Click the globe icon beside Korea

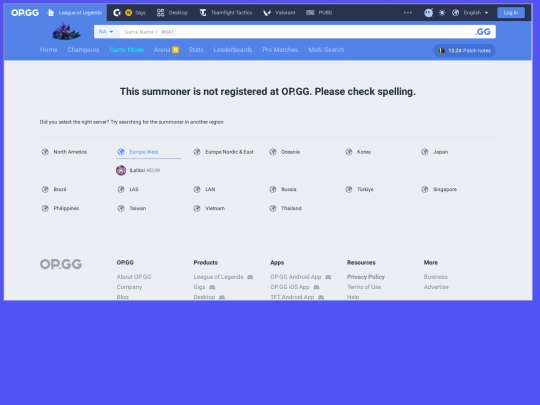click(349, 152)
